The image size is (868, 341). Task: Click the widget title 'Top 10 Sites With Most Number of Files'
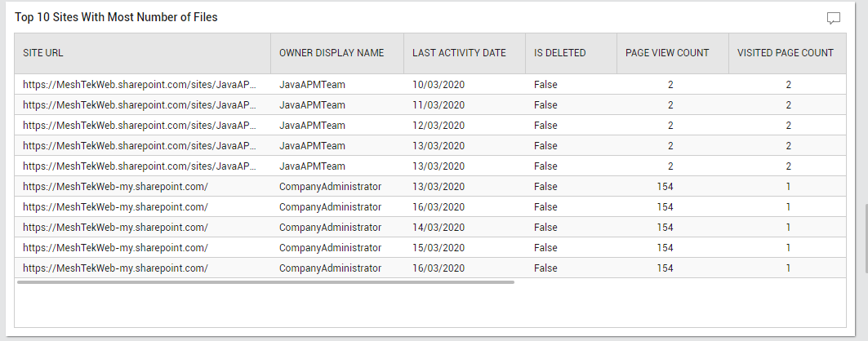point(116,17)
